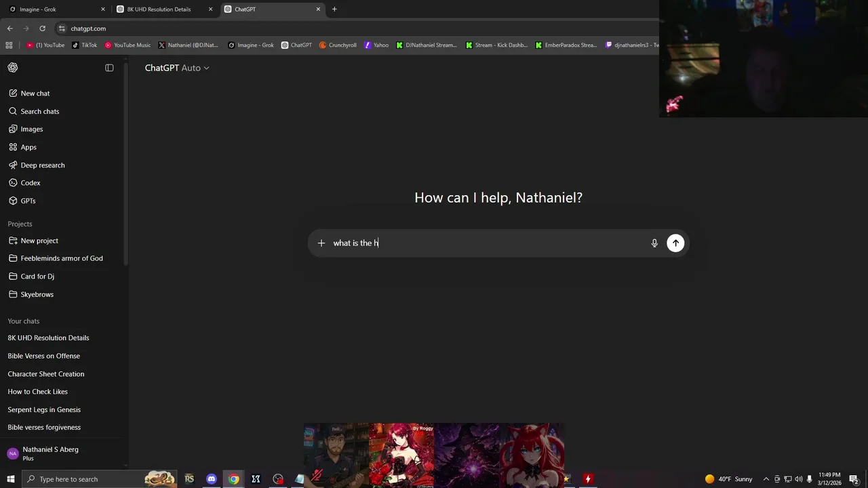Open the TikTok bookmark
The height and width of the screenshot is (488, 868).
(x=85, y=45)
